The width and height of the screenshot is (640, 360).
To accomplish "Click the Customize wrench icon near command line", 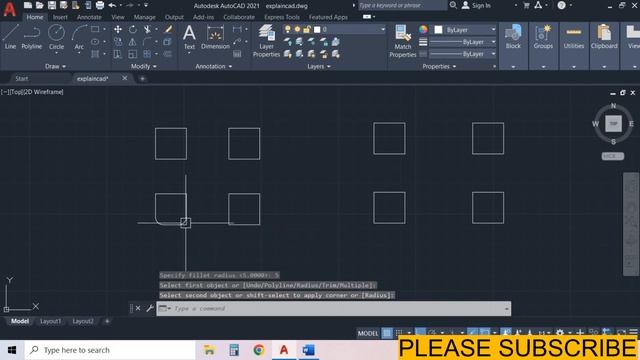I will [150, 308].
